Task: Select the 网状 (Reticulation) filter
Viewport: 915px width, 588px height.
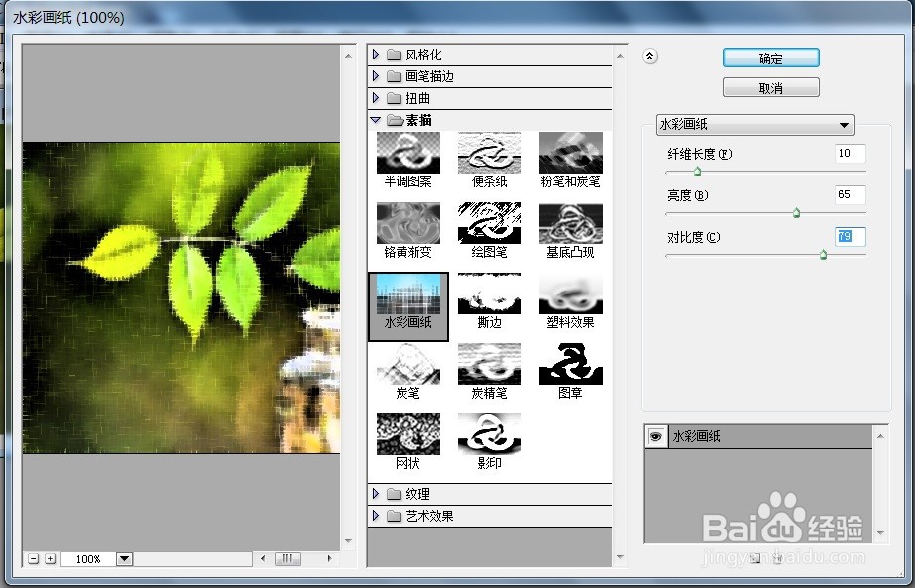Action: [407, 436]
